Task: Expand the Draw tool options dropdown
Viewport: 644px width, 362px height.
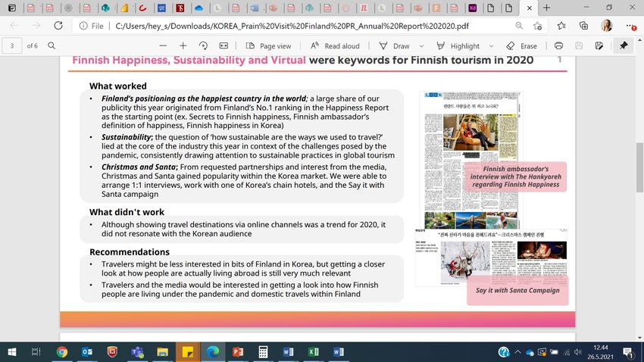Action: tap(421, 46)
